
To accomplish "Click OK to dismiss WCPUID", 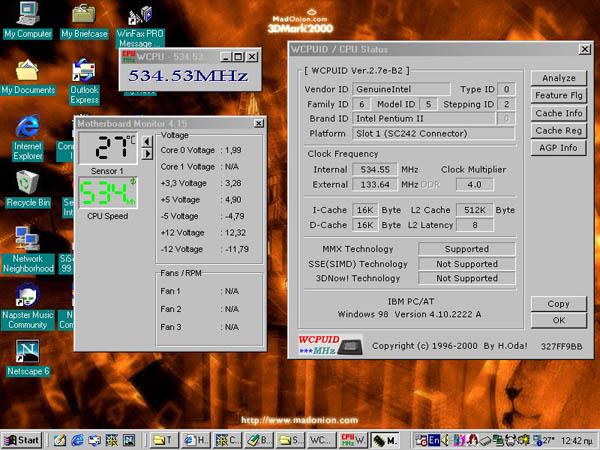I will coord(559,320).
